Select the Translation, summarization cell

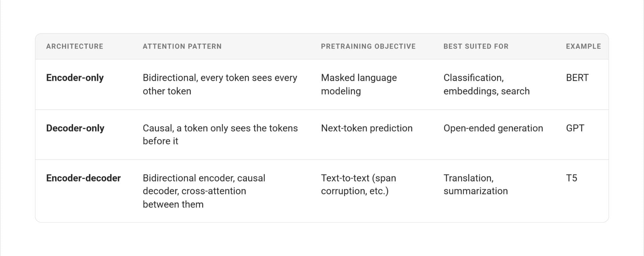(x=475, y=185)
